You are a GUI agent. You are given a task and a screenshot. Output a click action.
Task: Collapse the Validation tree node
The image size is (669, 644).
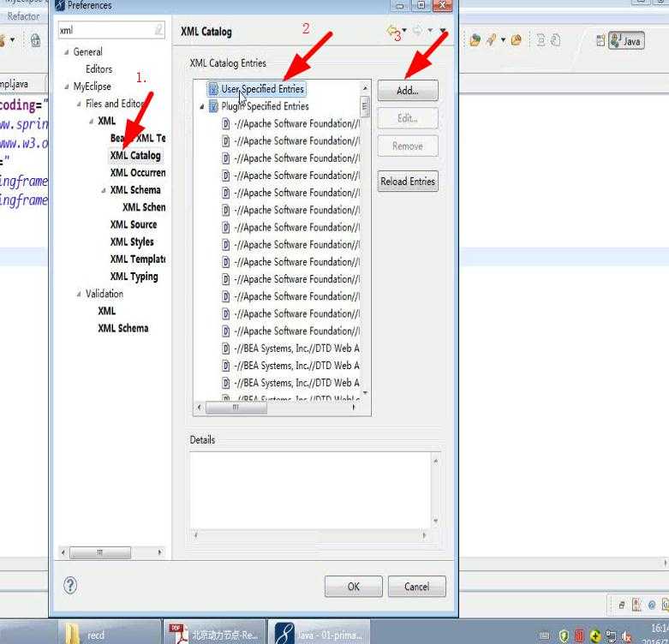pos(79,294)
